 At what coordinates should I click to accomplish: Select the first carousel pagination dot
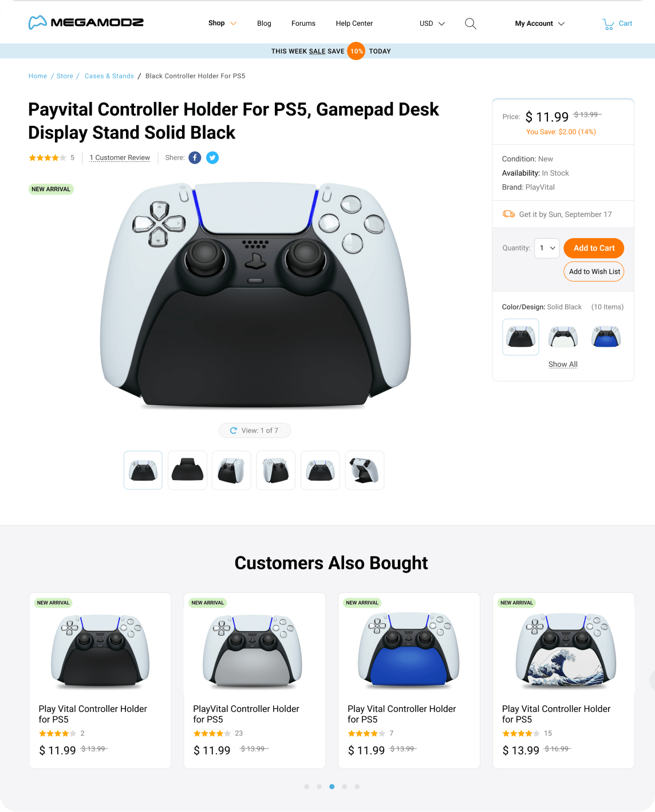[307, 787]
